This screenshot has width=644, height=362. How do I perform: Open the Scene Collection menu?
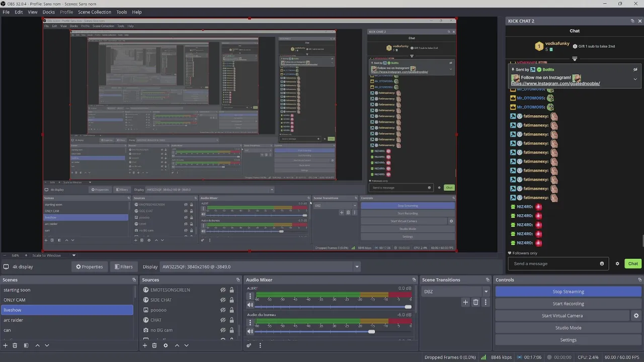95,12
